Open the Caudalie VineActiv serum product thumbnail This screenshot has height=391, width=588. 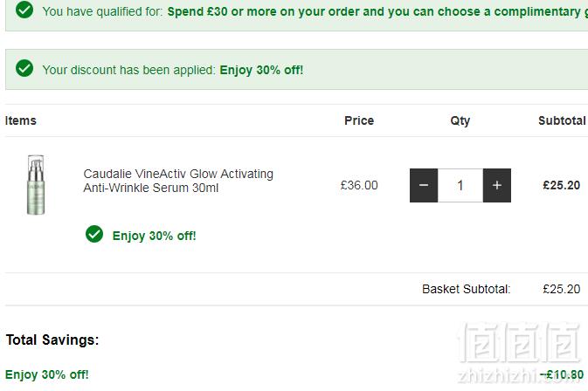pyautogui.click(x=36, y=185)
